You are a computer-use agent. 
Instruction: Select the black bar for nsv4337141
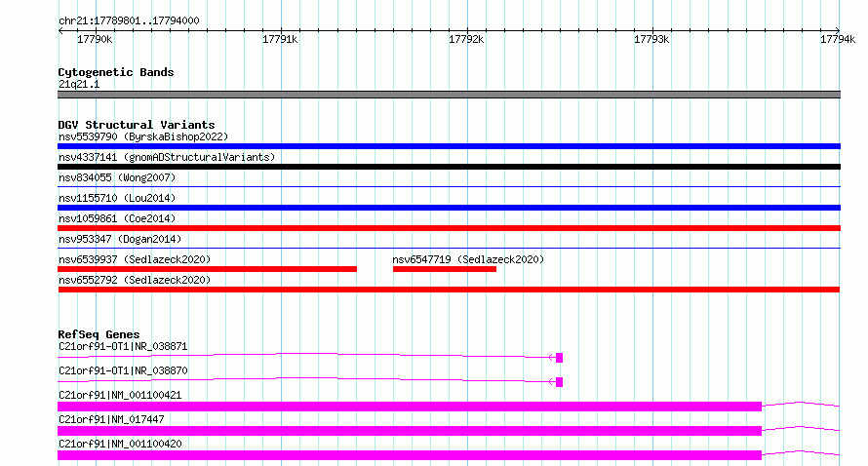point(449,167)
